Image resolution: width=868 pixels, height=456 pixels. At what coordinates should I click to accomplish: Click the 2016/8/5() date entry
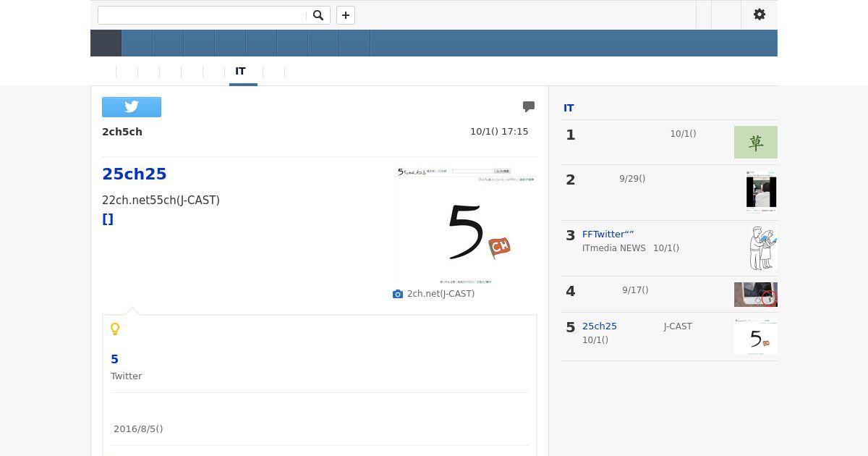[138, 429]
